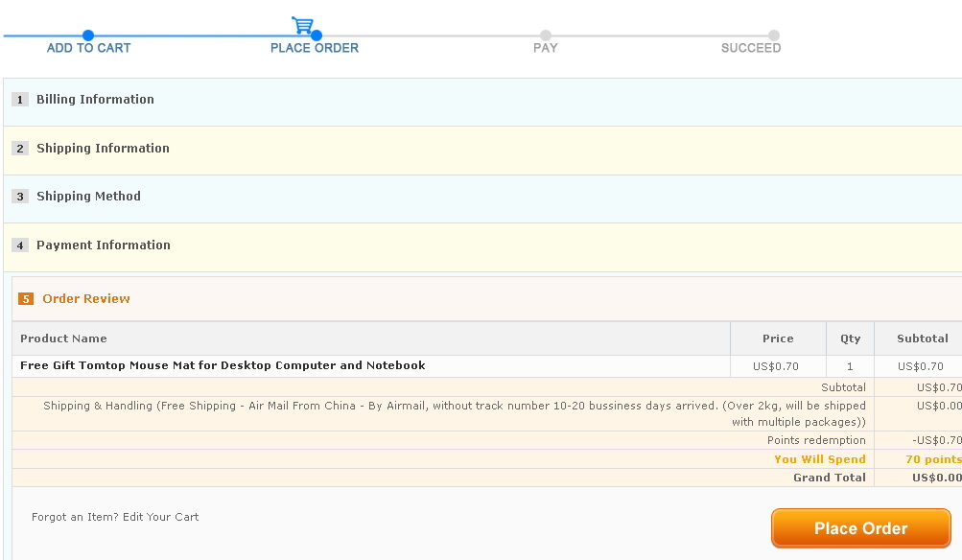Click the number 4 badge beside Payment Information
962x560 pixels.
[x=20, y=245]
